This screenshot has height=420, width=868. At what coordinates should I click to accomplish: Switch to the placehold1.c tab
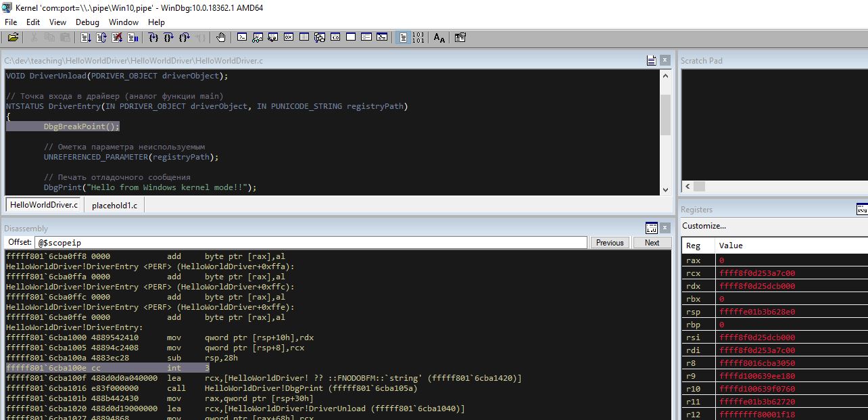pyautogui.click(x=114, y=204)
